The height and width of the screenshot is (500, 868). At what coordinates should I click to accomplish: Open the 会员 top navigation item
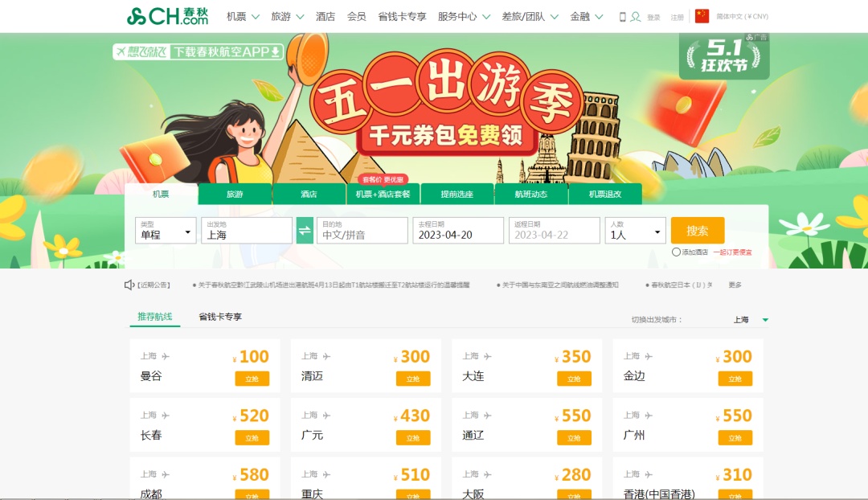point(357,17)
